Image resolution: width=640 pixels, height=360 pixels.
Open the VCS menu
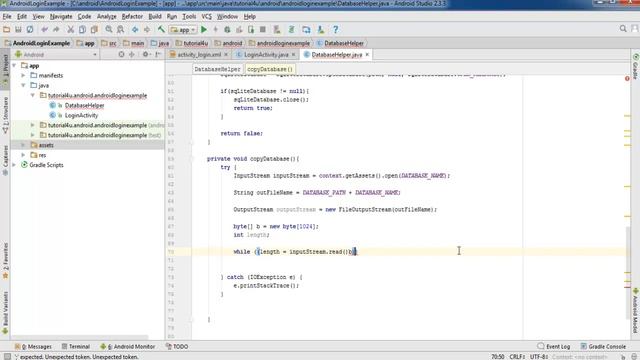pos(207,17)
